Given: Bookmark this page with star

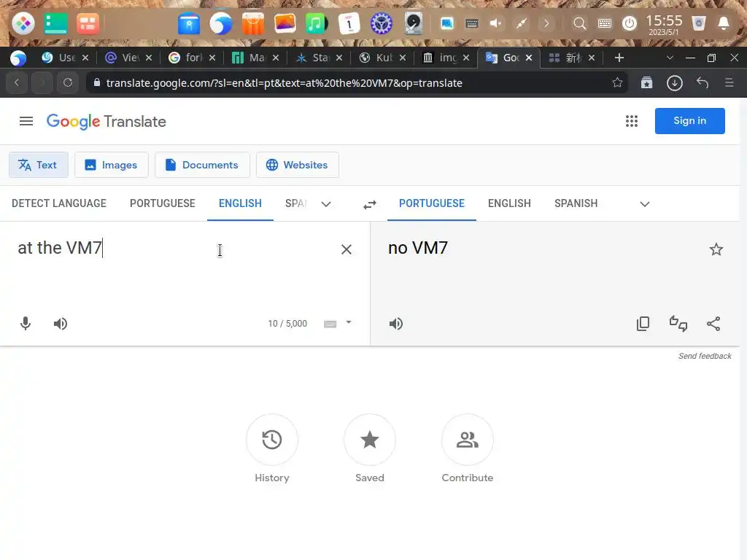Looking at the screenshot, I should [617, 82].
